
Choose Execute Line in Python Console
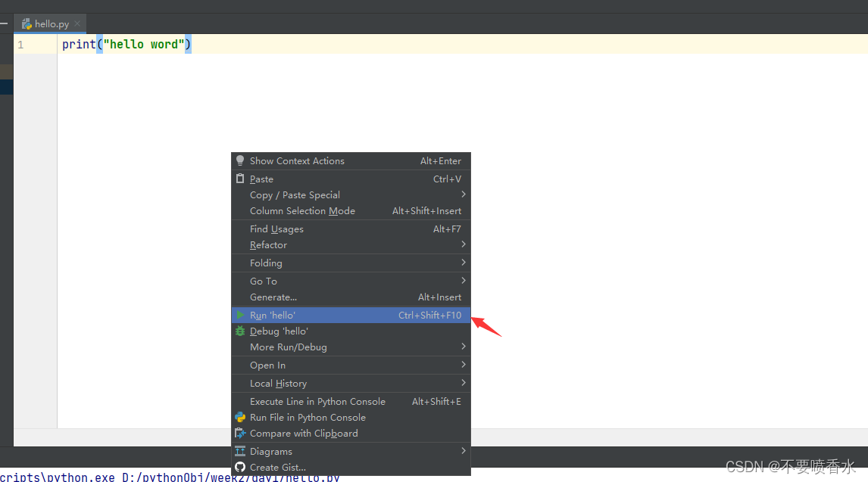[318, 401]
